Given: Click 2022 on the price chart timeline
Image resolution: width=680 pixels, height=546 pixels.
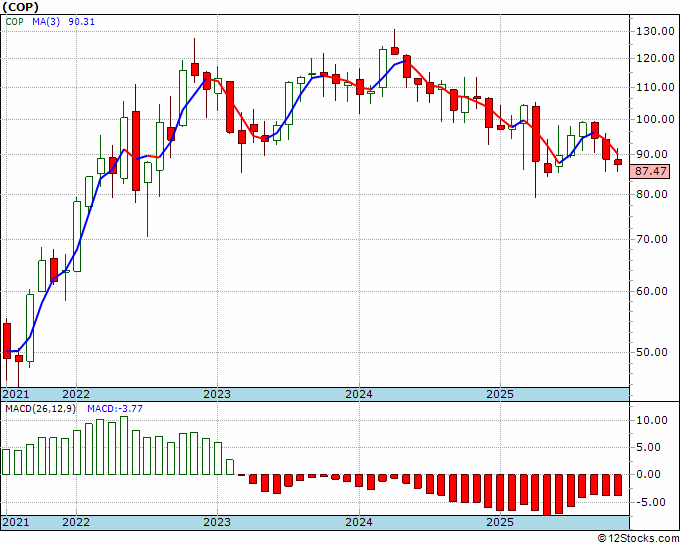Looking at the screenshot, I should point(76,394).
